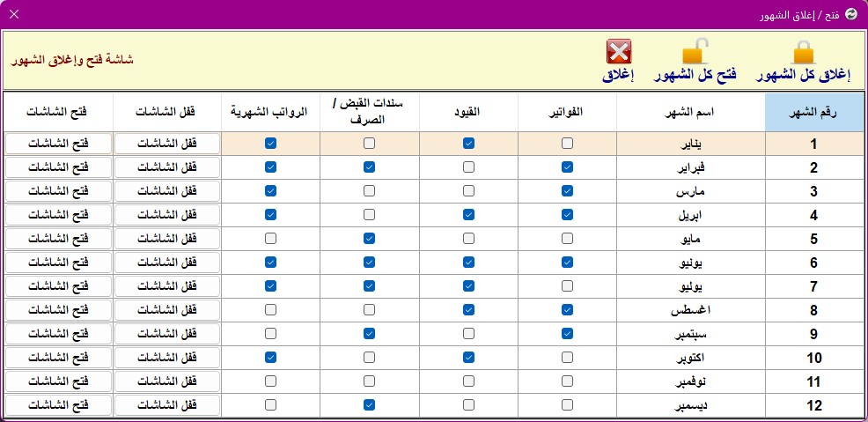This screenshot has width=868, height=422.
Task: Click the open padlock icon for فتح كل الشهور
Action: coord(695,51)
